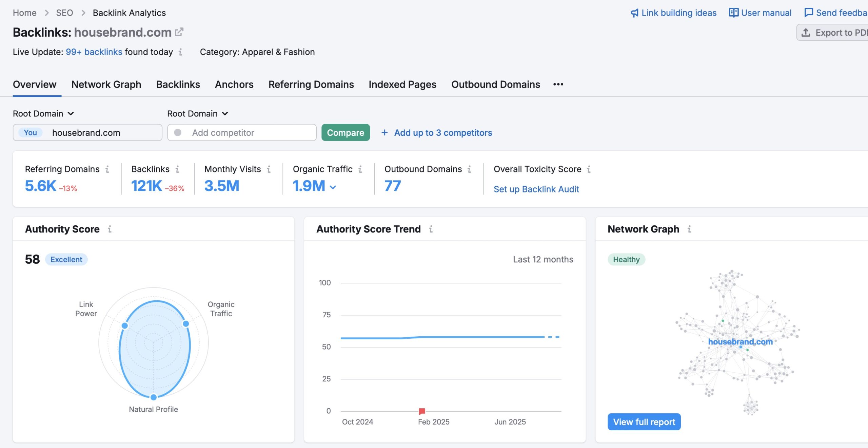Go to Home breadcrumb
Viewport: 868px width, 448px height.
(x=24, y=13)
